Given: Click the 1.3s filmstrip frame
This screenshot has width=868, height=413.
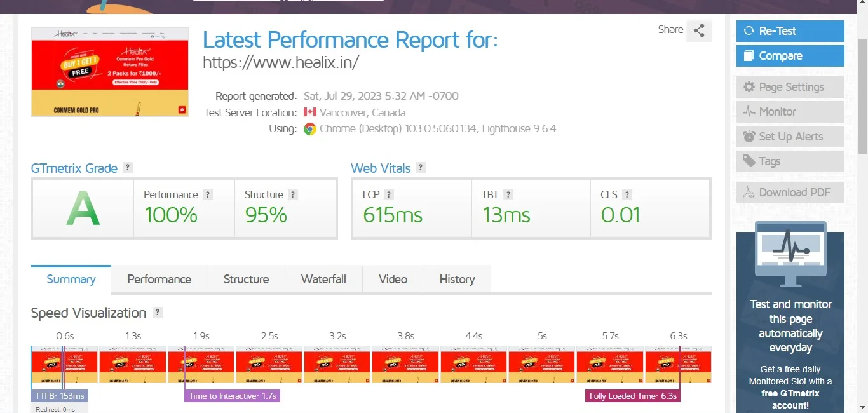Looking at the screenshot, I should click(x=133, y=364).
